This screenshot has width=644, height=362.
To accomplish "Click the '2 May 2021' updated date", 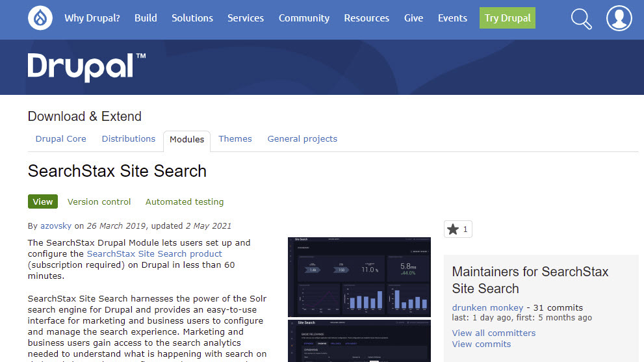I will (x=208, y=226).
